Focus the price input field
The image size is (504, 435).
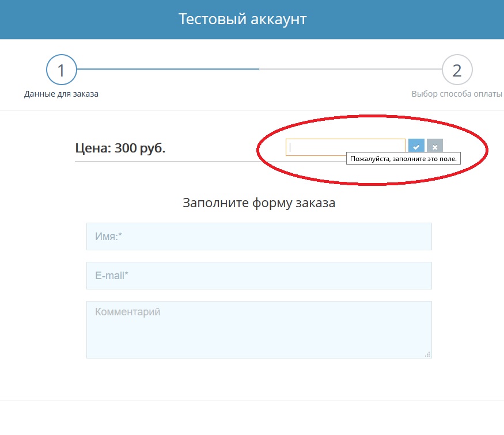tap(346, 147)
